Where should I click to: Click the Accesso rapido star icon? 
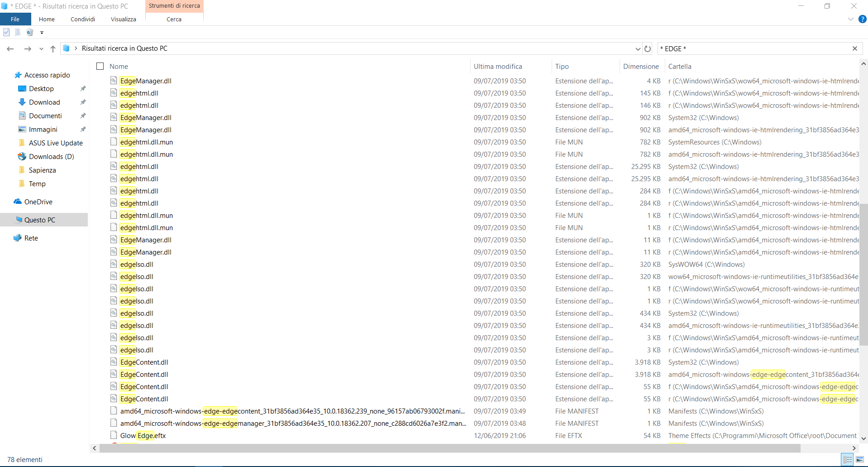[x=18, y=75]
